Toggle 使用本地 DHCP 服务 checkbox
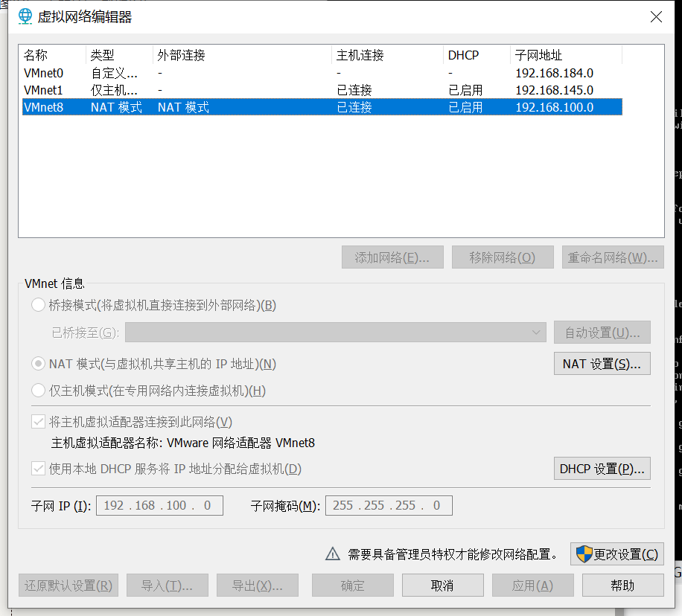The width and height of the screenshot is (682, 616). coord(38,469)
